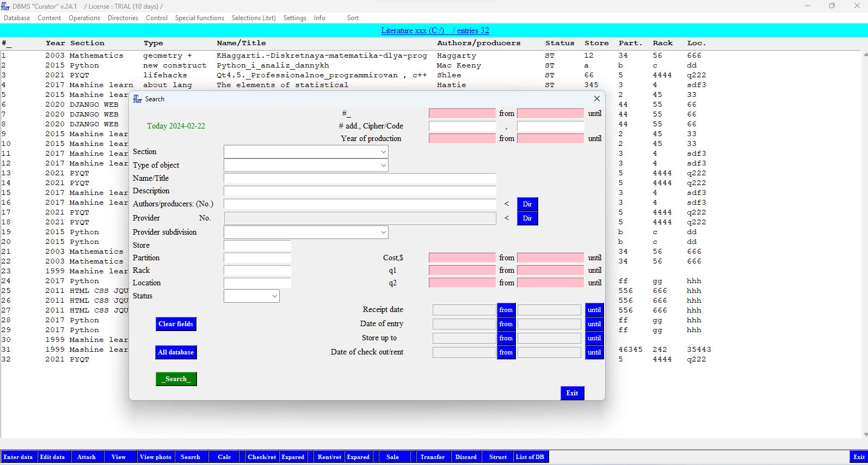868x465 pixels.
Task: Click Transfer in bottom toolbar
Action: tap(433, 457)
